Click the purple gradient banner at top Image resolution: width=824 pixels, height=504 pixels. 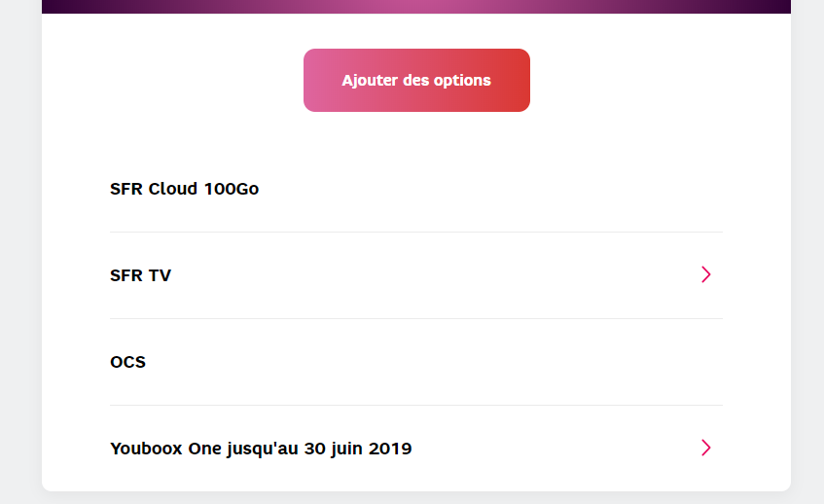(416, 6)
